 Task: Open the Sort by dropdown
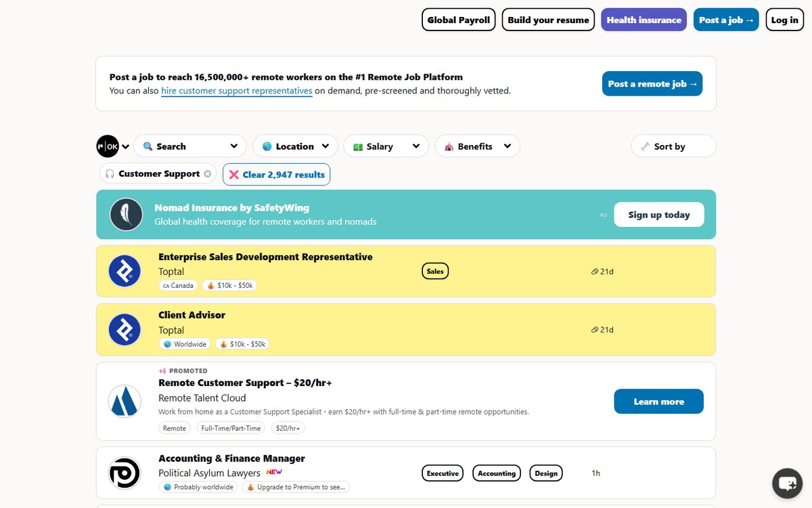click(x=673, y=146)
